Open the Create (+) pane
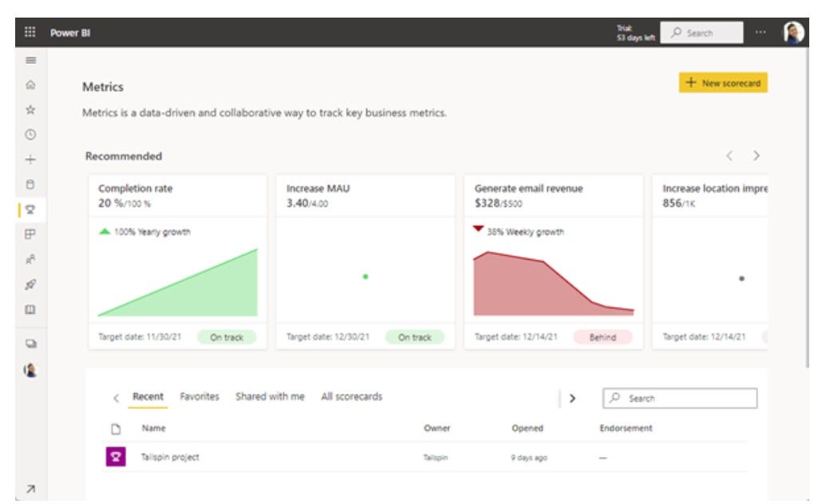 30,158
